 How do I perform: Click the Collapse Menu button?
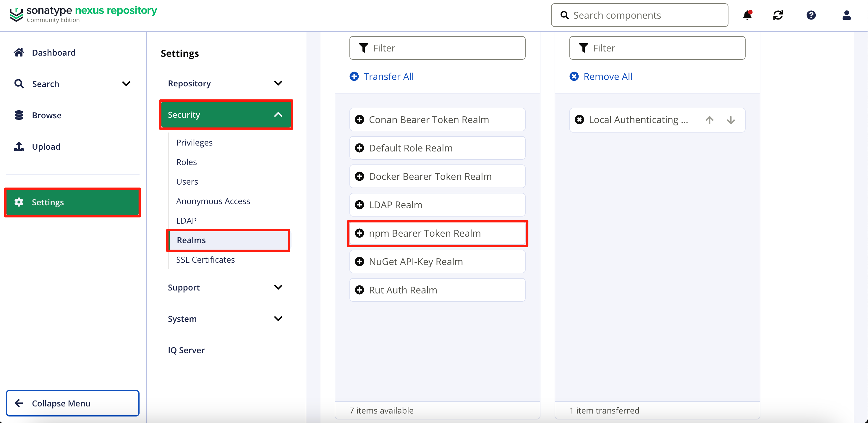coord(72,403)
